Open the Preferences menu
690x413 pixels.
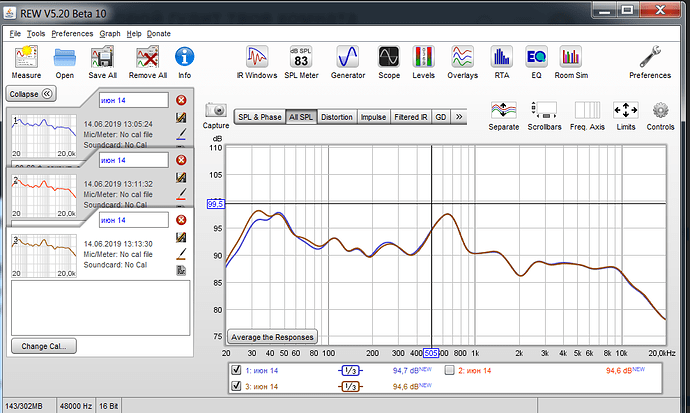click(71, 34)
